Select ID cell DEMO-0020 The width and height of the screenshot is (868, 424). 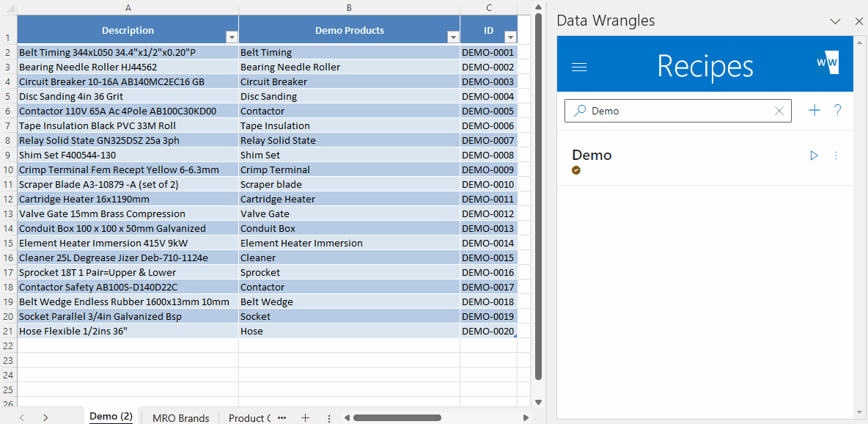click(x=489, y=332)
